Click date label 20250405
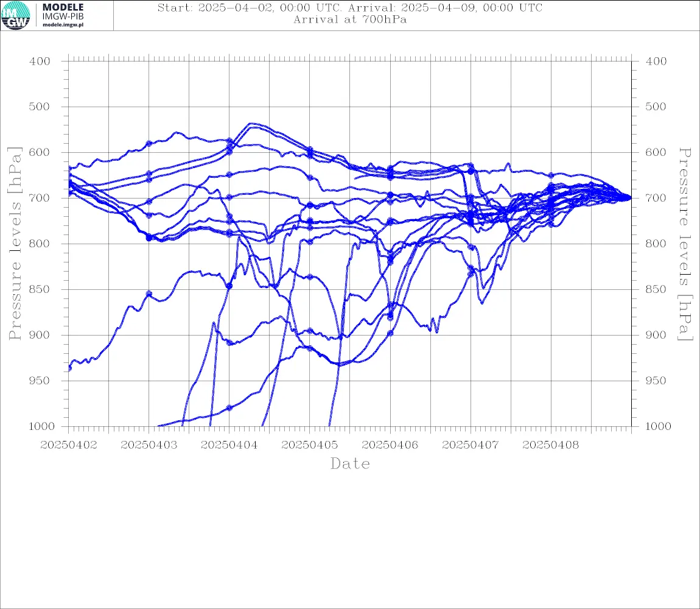 310,445
